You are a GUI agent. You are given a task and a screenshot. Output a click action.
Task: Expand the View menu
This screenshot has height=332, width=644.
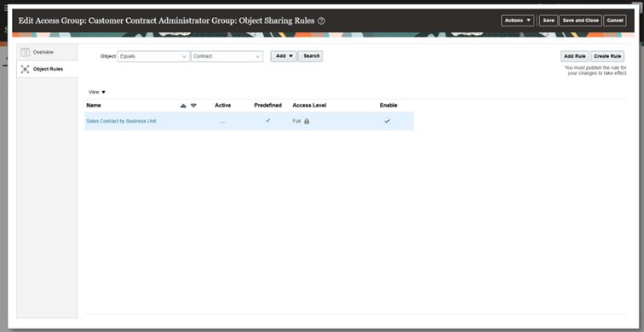[97, 92]
